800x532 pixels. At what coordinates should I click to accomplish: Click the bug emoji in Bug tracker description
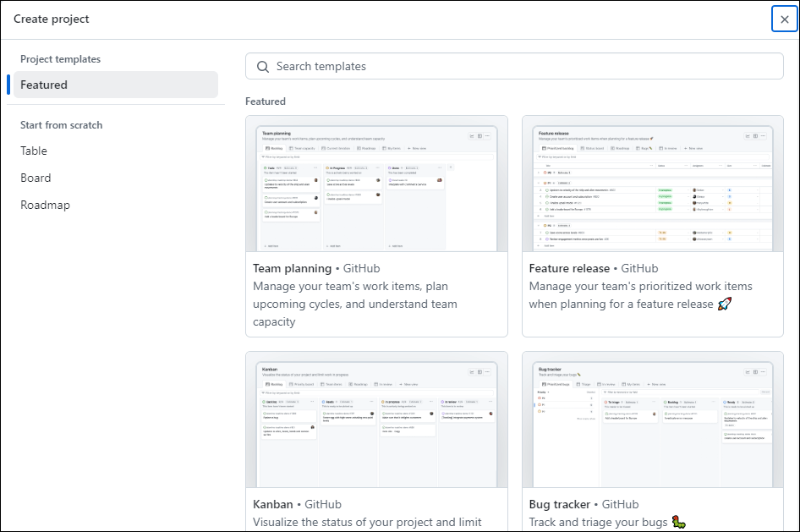pyautogui.click(x=679, y=522)
